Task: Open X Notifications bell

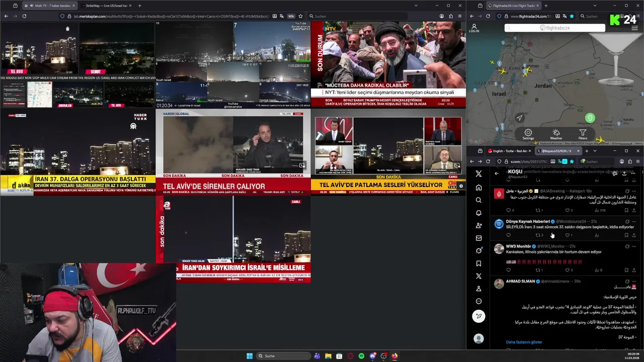Action: 478,213
